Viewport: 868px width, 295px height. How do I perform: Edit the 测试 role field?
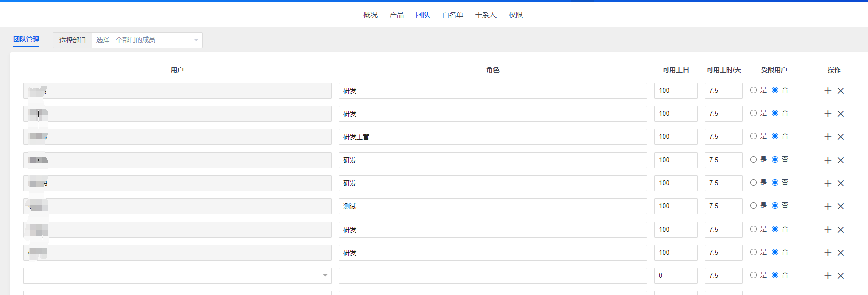coord(493,206)
